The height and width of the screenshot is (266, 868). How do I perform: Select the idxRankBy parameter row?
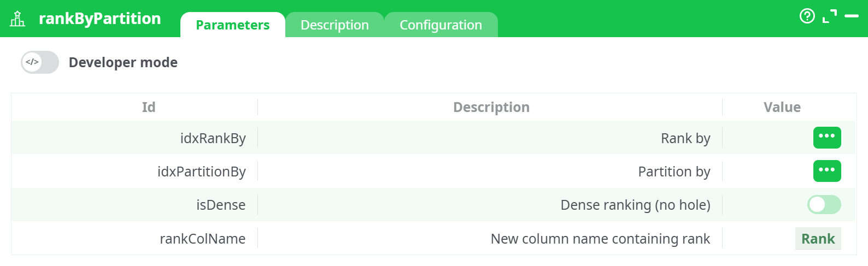[x=213, y=138]
